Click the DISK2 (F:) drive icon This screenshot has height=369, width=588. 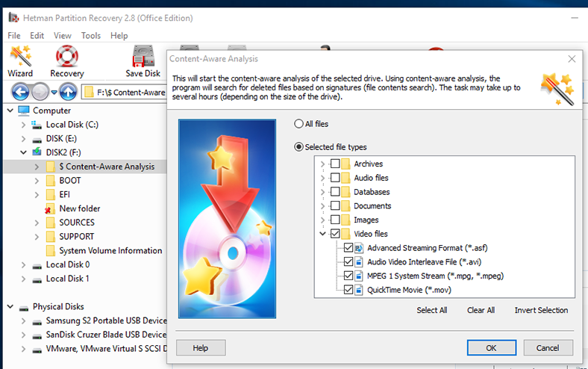(x=37, y=152)
